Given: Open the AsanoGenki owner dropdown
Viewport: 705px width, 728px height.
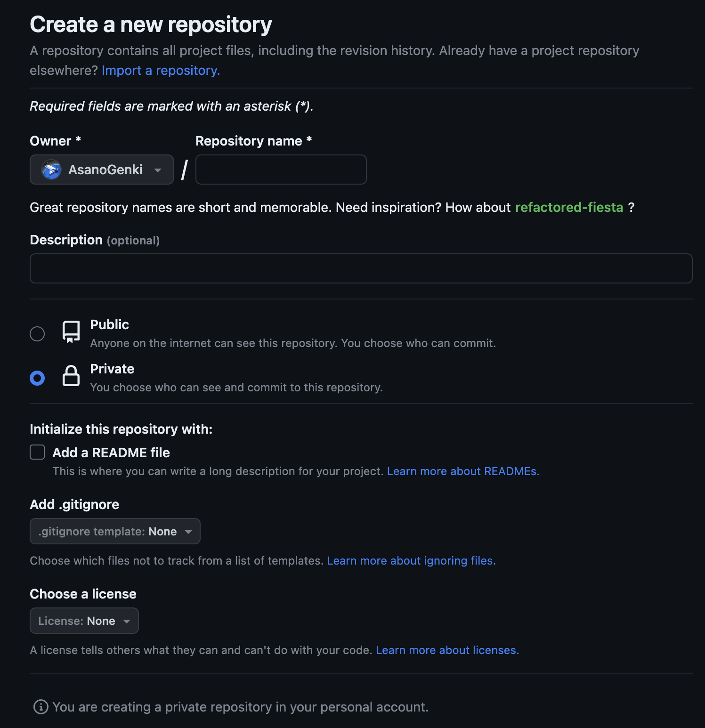Looking at the screenshot, I should click(101, 170).
